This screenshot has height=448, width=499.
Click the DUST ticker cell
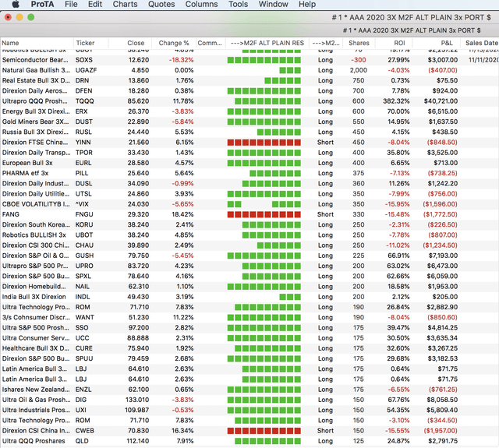(x=84, y=122)
